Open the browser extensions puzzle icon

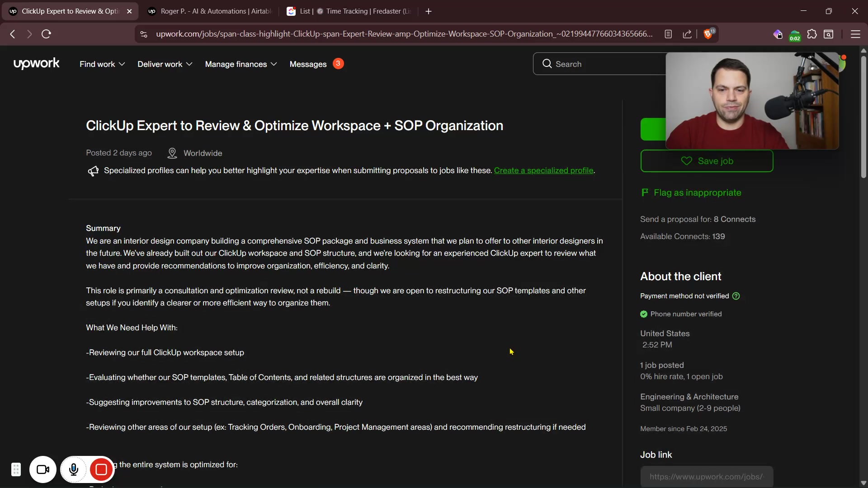(x=812, y=34)
